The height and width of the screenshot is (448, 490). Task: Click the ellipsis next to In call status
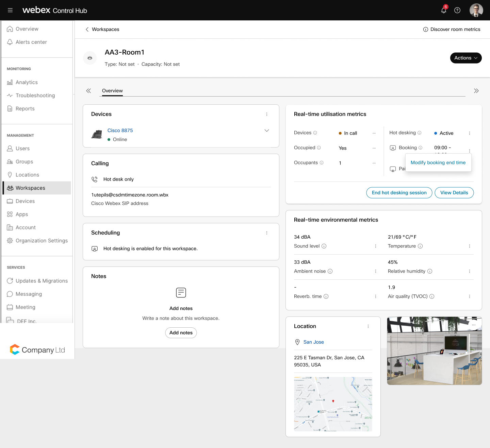coord(374,133)
